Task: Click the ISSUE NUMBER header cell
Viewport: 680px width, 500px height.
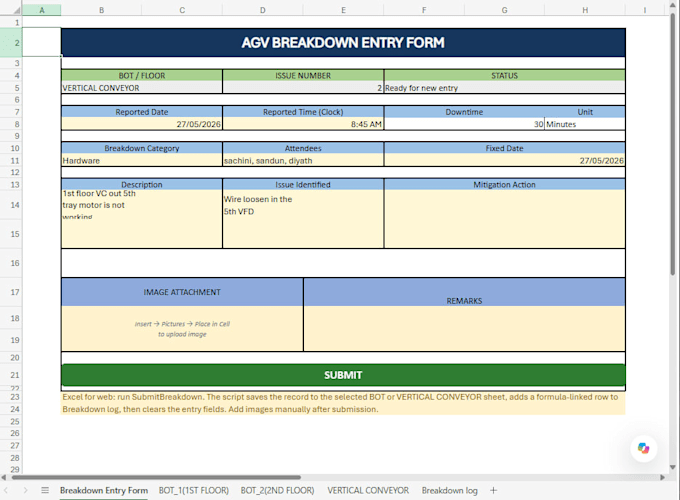Action: tap(303, 75)
